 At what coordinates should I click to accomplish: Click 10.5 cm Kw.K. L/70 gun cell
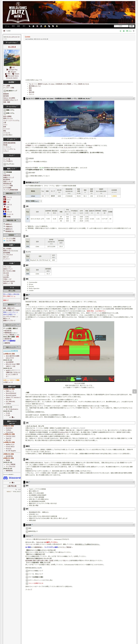point(37,219)
